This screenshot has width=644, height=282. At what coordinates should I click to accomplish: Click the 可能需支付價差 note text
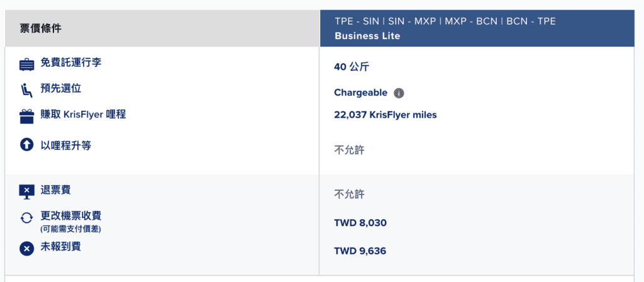tap(70, 229)
